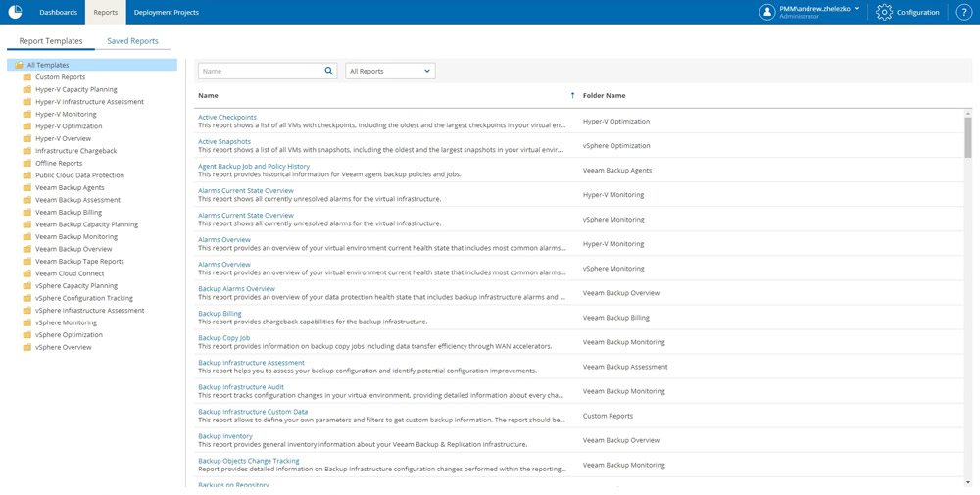Open the help question mark icon
This screenshot has width=980, height=495.
tap(963, 12)
